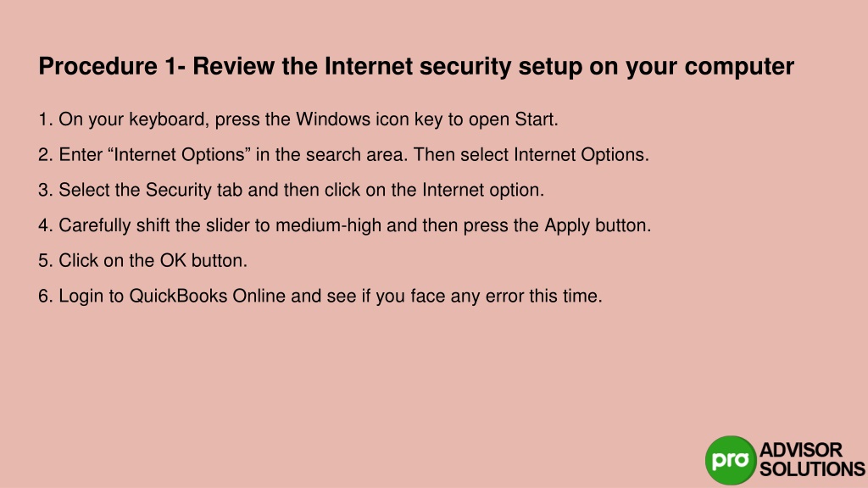Click the word keyboard in step 1
The height and width of the screenshot is (488, 868).
(169, 119)
